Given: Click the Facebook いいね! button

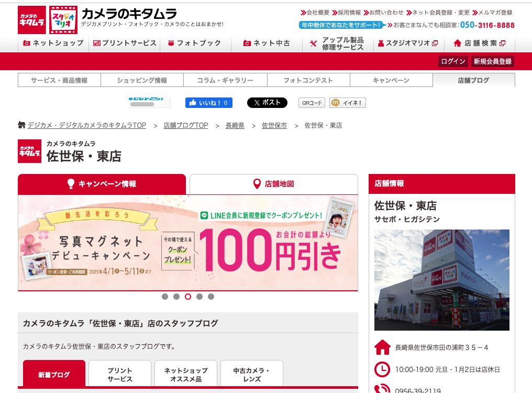Looking at the screenshot, I should [x=208, y=103].
